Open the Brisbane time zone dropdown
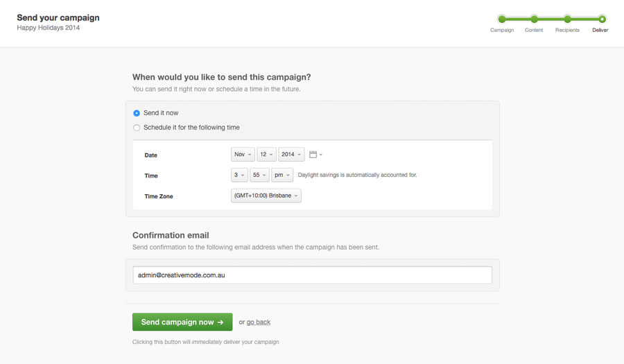Screen dimensions: 624x364 (x=266, y=196)
